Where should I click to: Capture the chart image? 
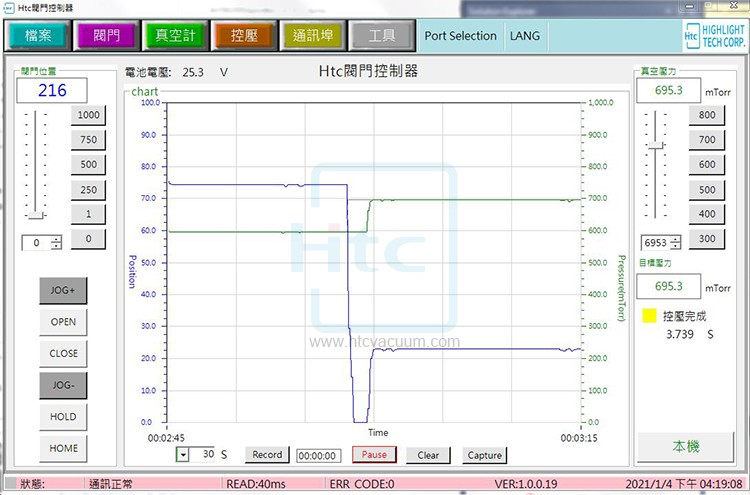(x=485, y=455)
